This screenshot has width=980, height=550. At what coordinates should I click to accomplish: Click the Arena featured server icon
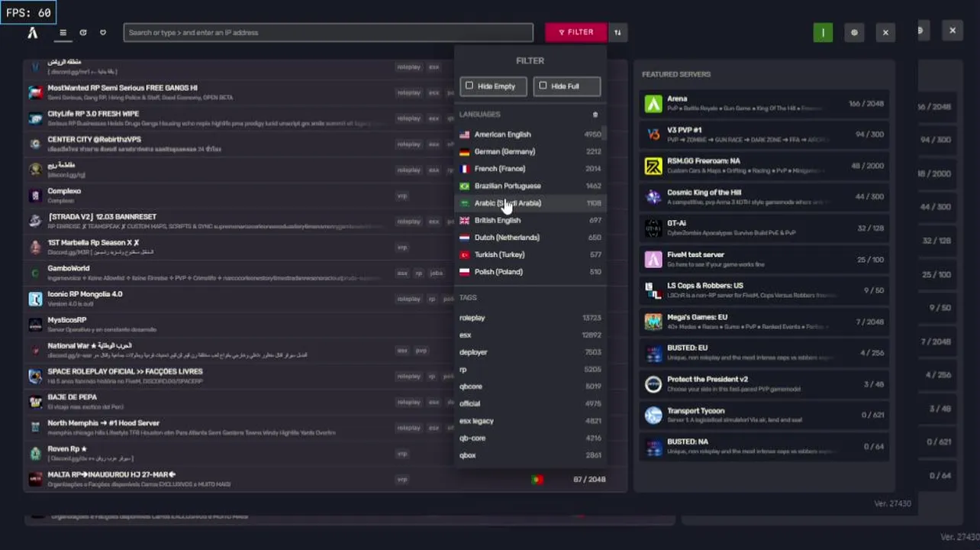click(x=653, y=103)
